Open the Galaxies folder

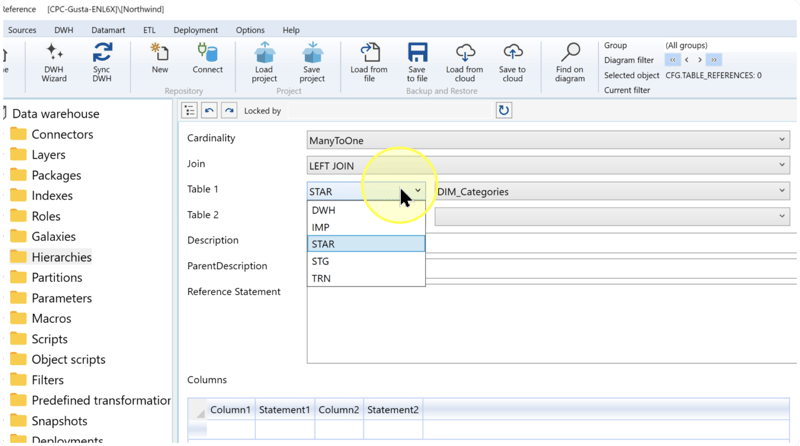(x=54, y=236)
